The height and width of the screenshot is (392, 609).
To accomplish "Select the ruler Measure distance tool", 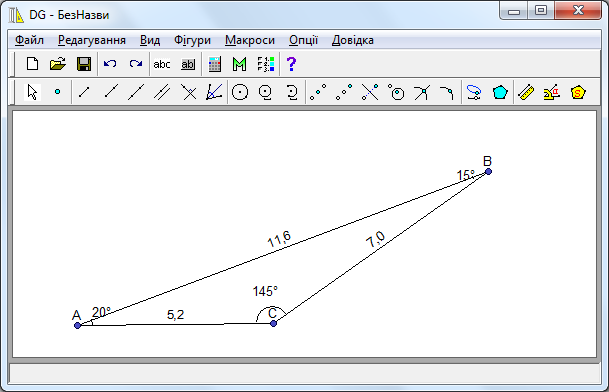I will pyautogui.click(x=526, y=92).
